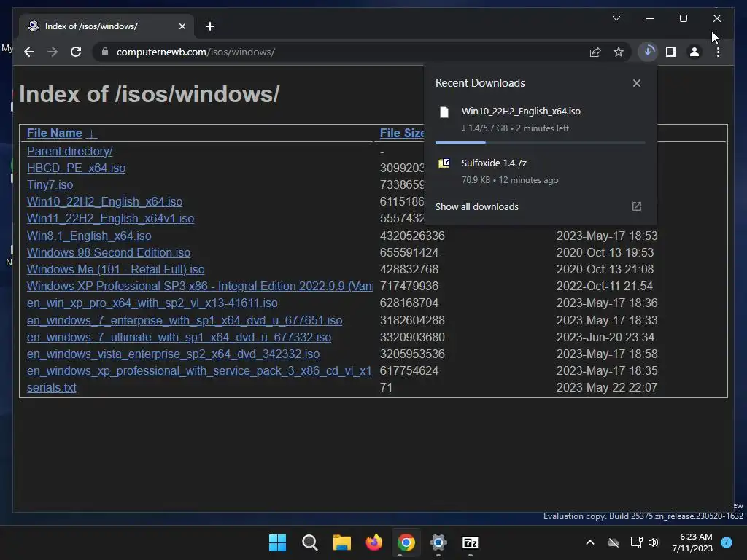Download HBCD_PE_x64.iso
The image size is (747, 560).
(x=76, y=168)
